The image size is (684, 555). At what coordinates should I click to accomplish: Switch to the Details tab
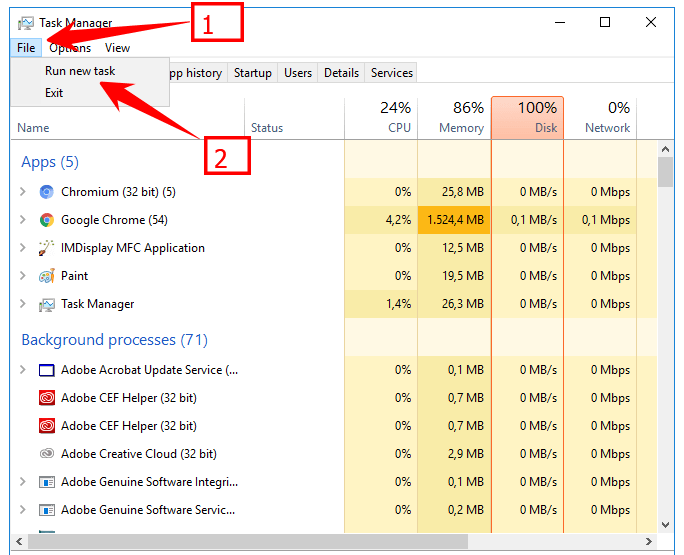tap(341, 73)
